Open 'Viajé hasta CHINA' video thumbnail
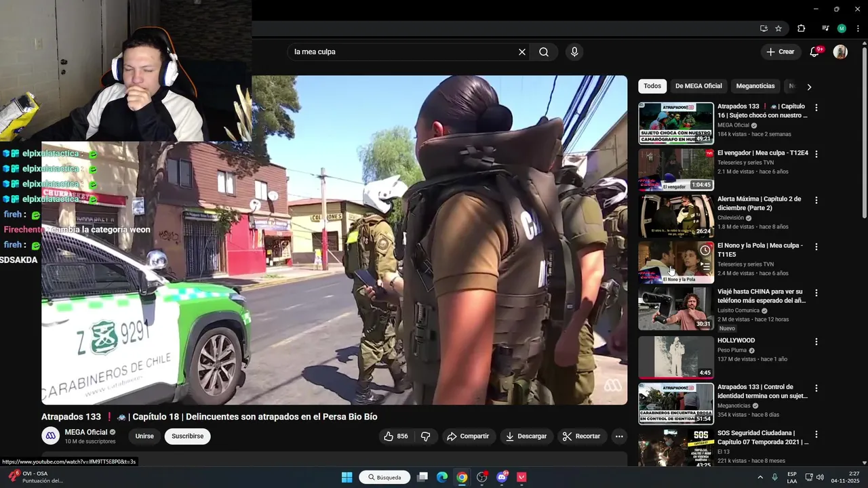This screenshot has height=488, width=868. click(676, 308)
